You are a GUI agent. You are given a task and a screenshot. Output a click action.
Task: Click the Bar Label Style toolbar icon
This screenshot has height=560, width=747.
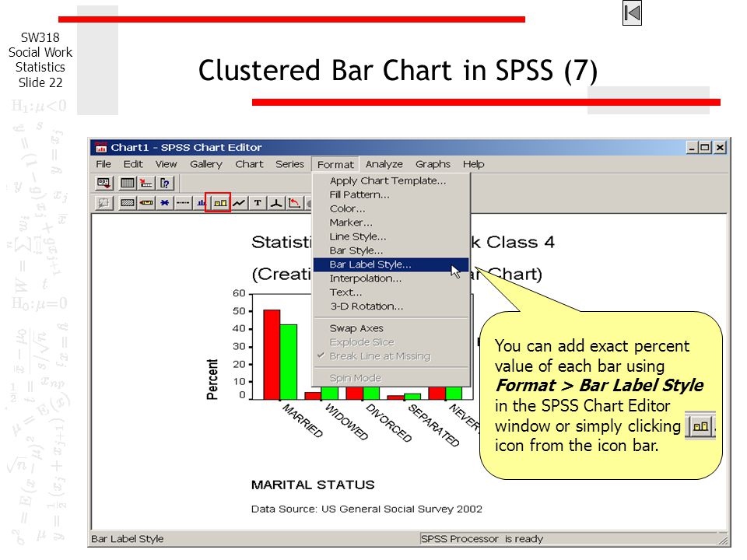[219, 203]
